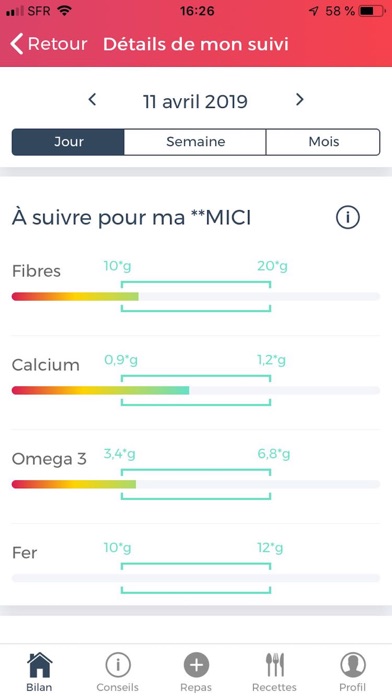Select the Jour segment
This screenshot has width=392, height=696.
point(68,142)
